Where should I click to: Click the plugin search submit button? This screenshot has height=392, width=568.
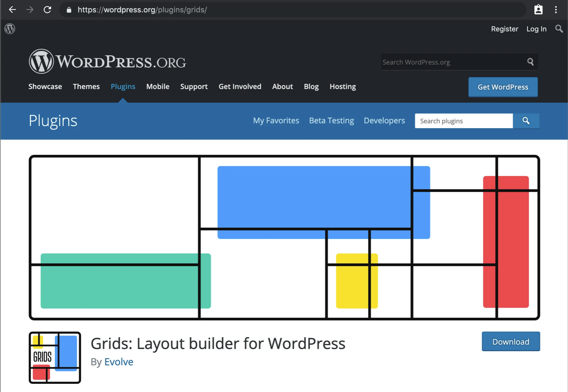point(526,121)
